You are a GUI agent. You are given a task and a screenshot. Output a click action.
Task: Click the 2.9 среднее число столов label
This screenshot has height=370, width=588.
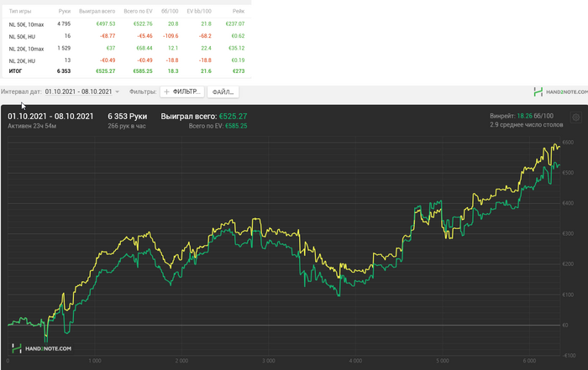(x=527, y=125)
